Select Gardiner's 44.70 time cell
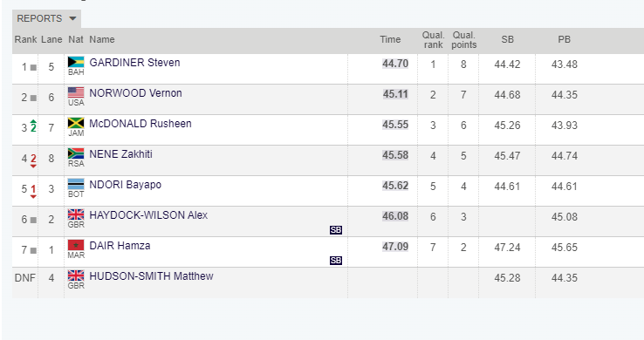This screenshot has width=644, height=340. point(395,64)
